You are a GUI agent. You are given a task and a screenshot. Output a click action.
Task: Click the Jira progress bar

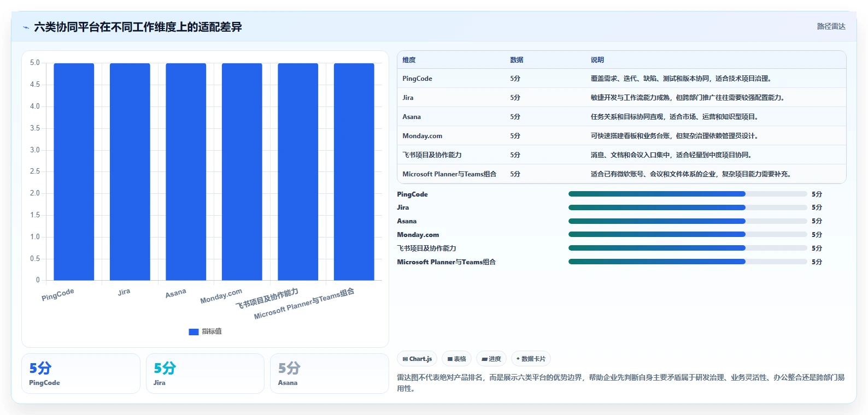pos(688,207)
